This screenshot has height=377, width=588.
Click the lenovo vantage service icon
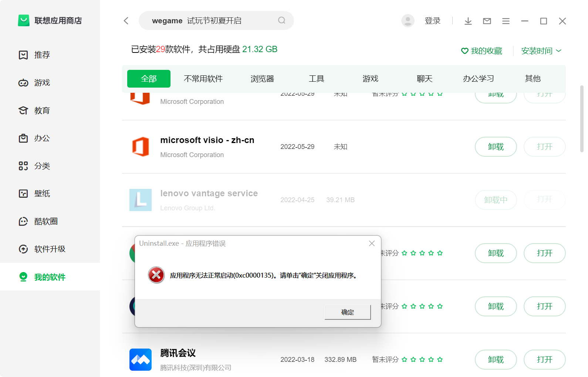141,200
